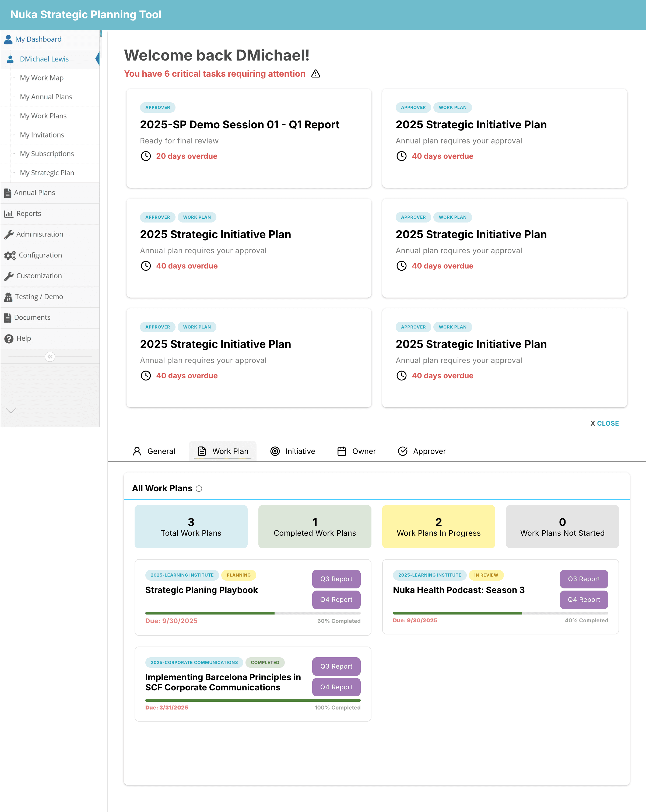Click the Reports bar chart icon in sidebar
This screenshot has height=812, width=646.
pyautogui.click(x=8, y=214)
